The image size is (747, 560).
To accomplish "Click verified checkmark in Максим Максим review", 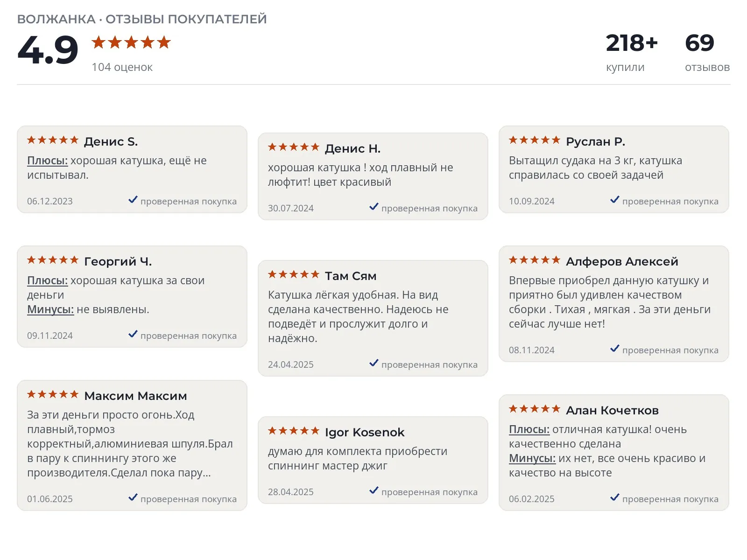I will (x=133, y=497).
